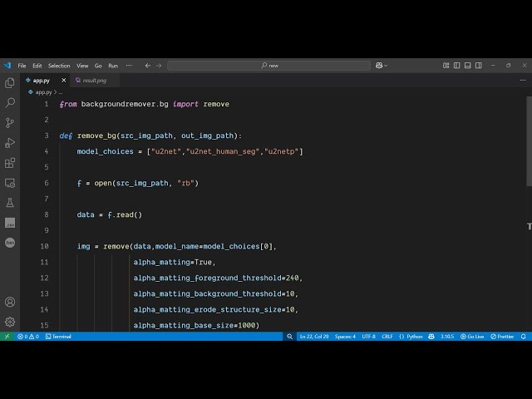532x399 pixels.
Task: Switch to the result.png tab
Action: point(95,81)
